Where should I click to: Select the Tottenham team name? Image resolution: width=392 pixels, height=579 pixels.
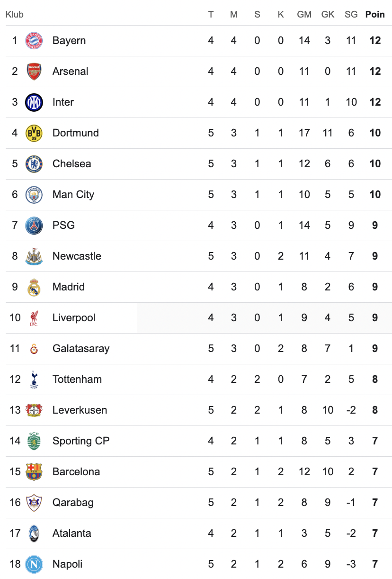pyautogui.click(x=77, y=380)
